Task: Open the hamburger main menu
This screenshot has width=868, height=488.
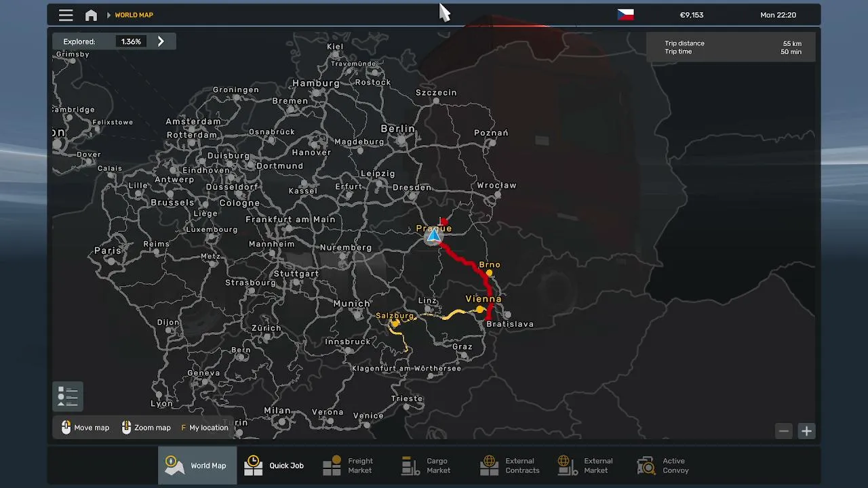Action: [x=66, y=15]
